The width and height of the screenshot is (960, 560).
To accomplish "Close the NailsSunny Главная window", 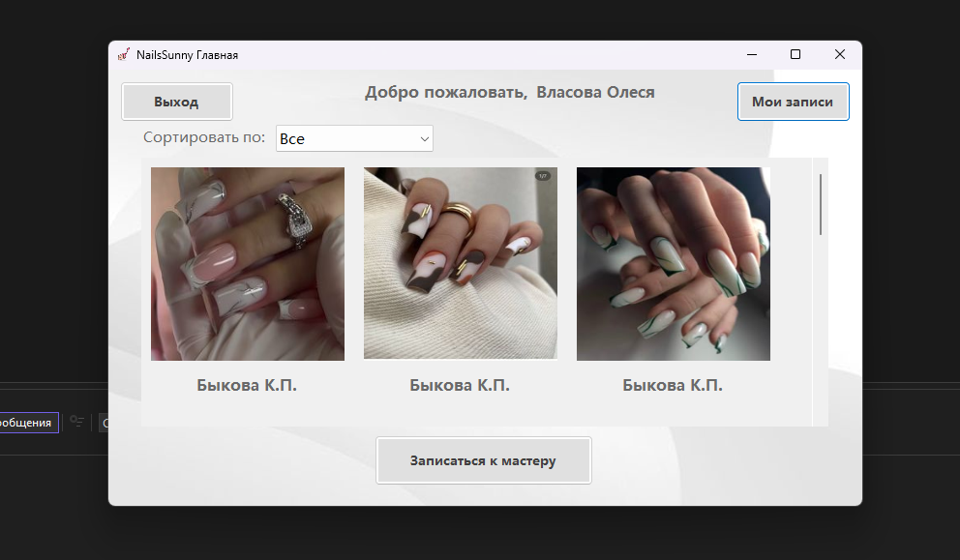I will point(840,54).
